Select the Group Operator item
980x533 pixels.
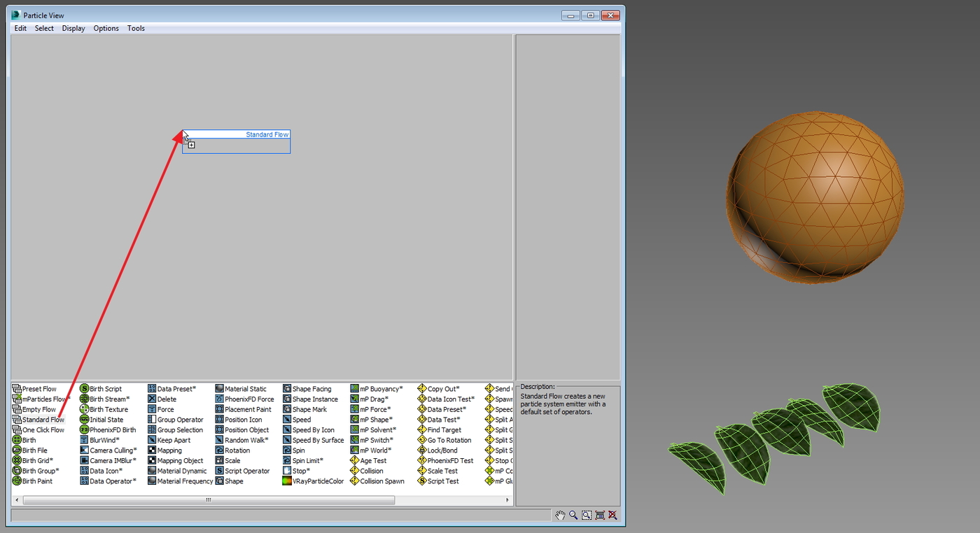click(176, 420)
